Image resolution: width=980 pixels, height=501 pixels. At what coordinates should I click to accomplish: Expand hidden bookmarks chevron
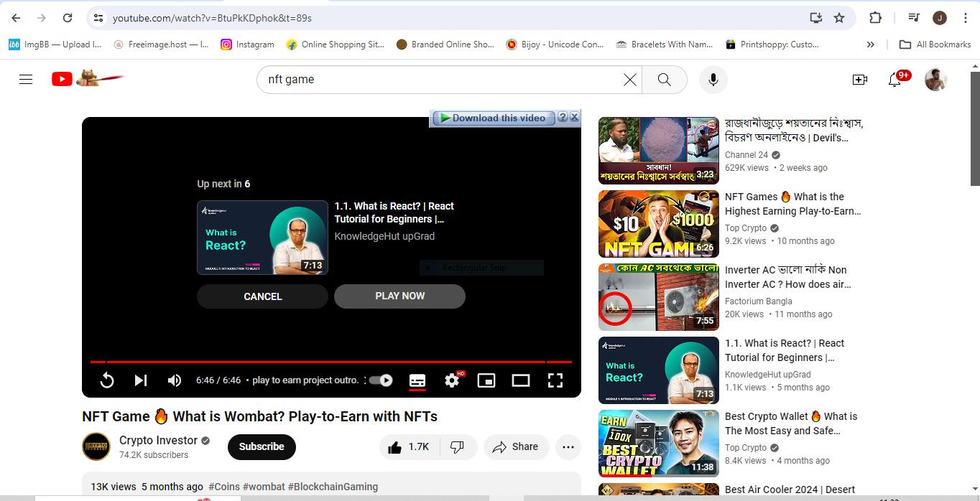coord(871,45)
